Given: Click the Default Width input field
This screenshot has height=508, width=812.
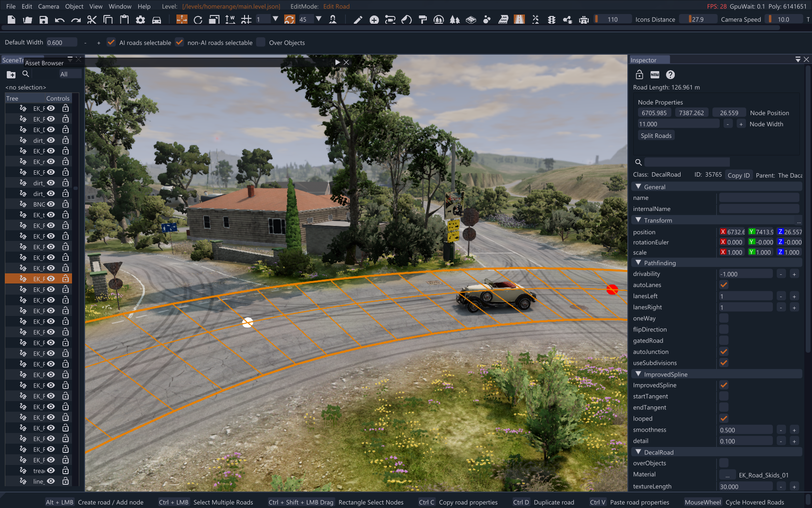Looking at the screenshot, I should [x=61, y=43].
